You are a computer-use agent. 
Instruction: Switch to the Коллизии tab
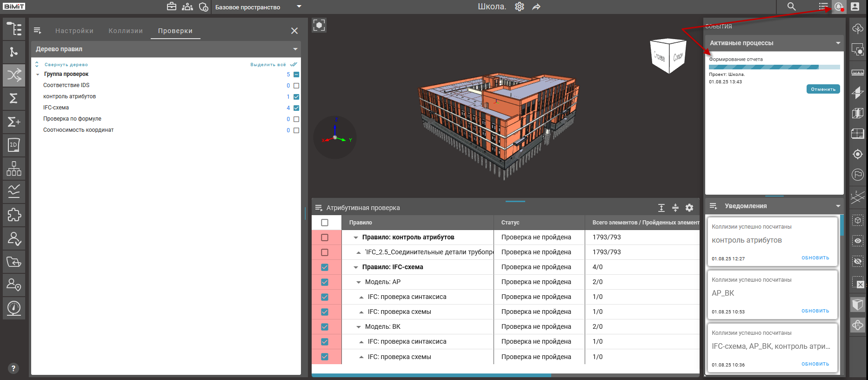click(126, 31)
